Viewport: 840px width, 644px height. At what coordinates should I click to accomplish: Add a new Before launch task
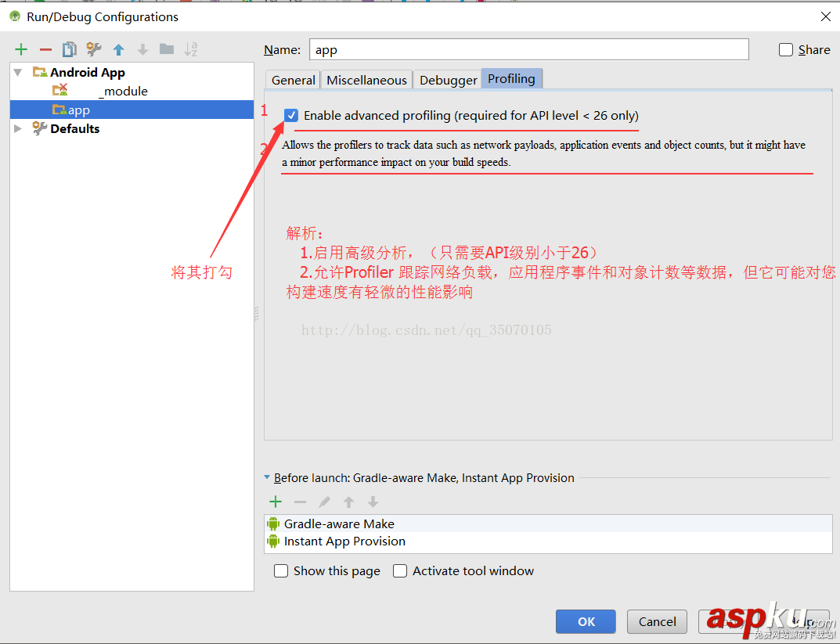tap(275, 501)
